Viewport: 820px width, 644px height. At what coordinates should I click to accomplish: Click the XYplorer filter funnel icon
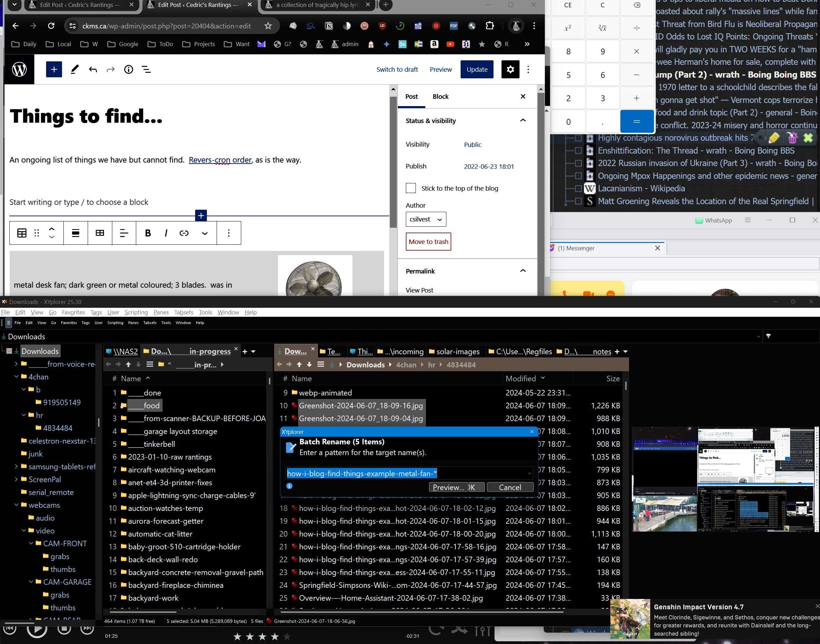768,336
